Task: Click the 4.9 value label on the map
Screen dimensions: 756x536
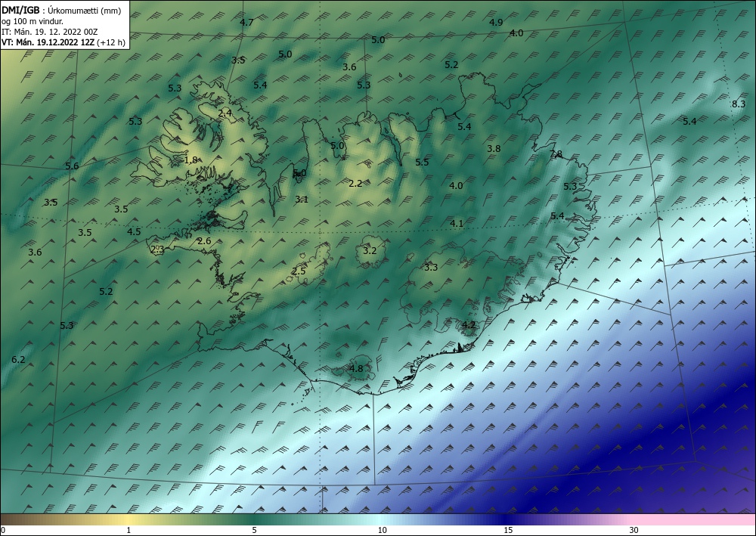Action: [496, 22]
